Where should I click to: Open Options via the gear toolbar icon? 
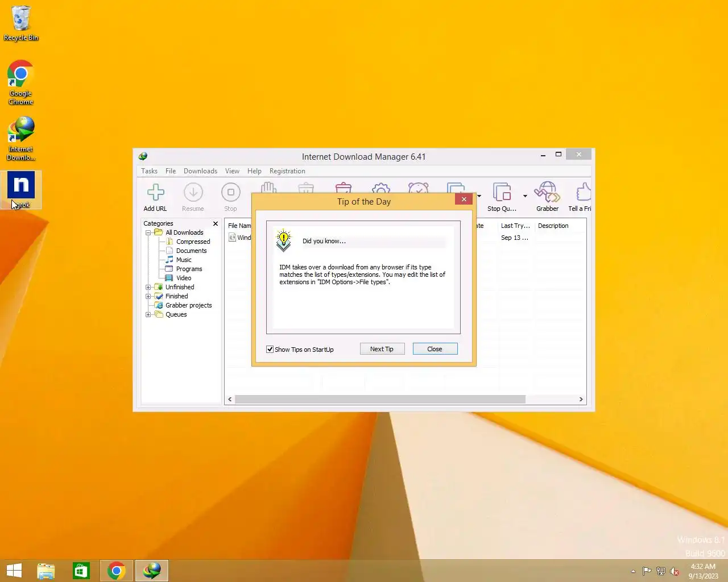(x=381, y=187)
